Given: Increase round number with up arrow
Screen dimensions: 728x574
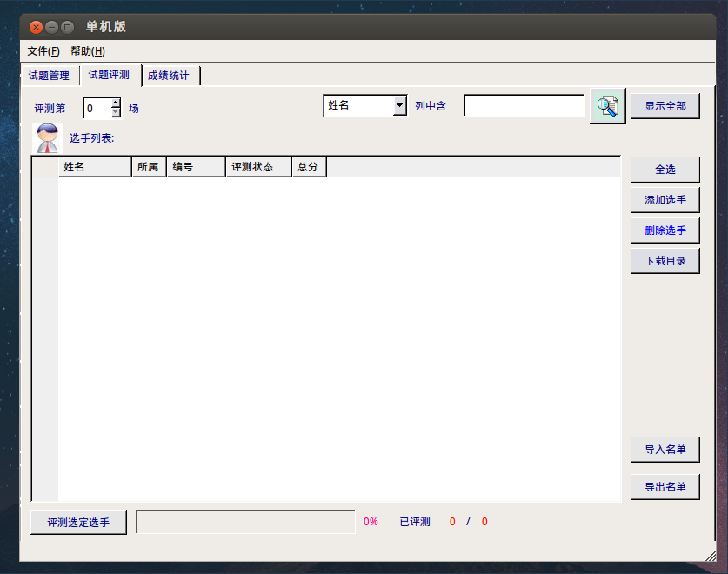Looking at the screenshot, I should (116, 103).
